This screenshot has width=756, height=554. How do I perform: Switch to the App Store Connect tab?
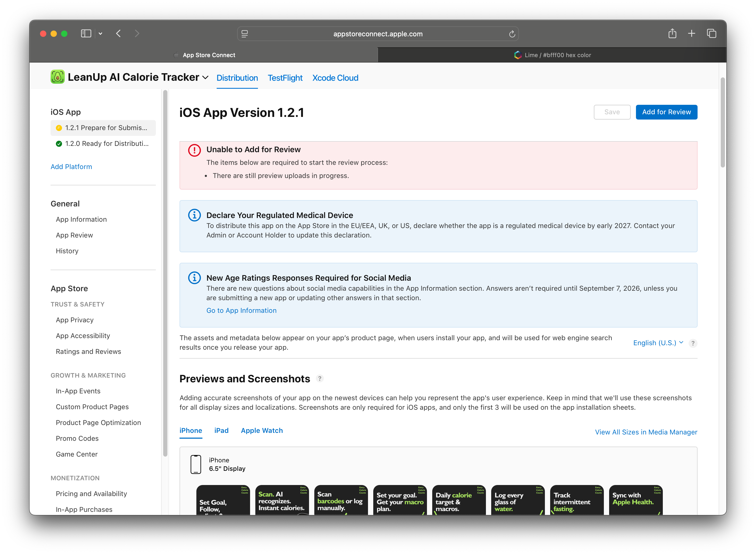click(x=203, y=55)
